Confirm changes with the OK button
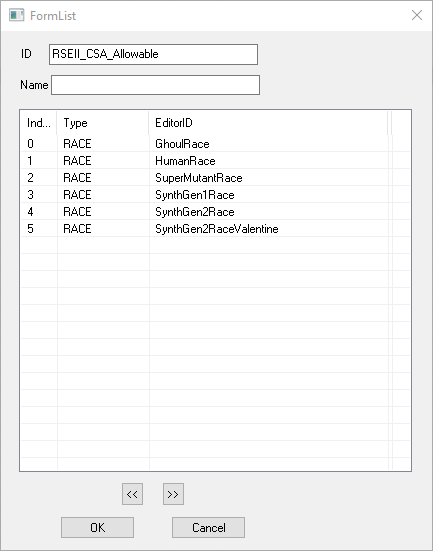Image resolution: width=433 pixels, height=551 pixels. (x=97, y=527)
